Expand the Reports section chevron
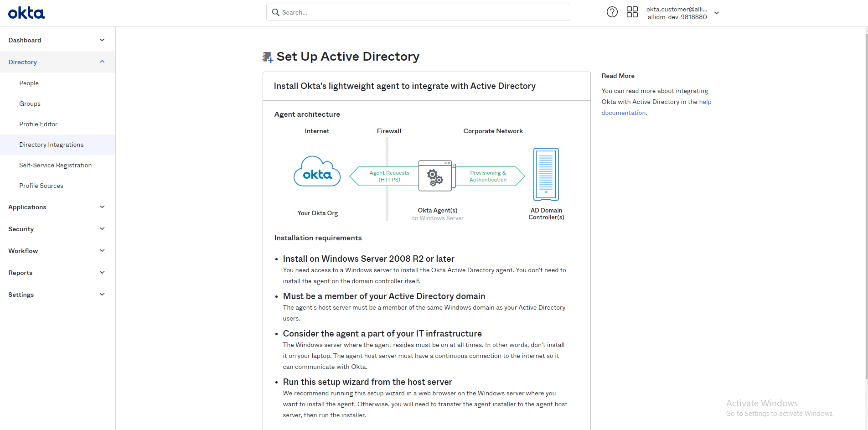This screenshot has width=868, height=430. [x=102, y=273]
